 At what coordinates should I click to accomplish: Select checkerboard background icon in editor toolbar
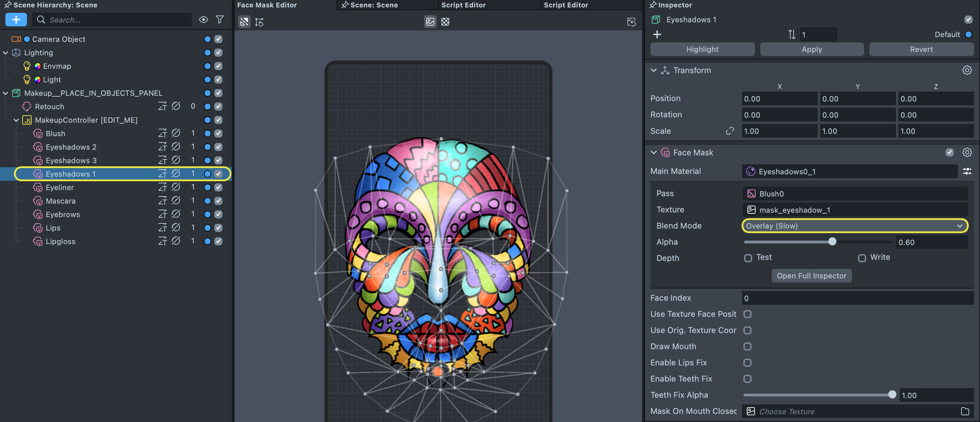tap(445, 22)
